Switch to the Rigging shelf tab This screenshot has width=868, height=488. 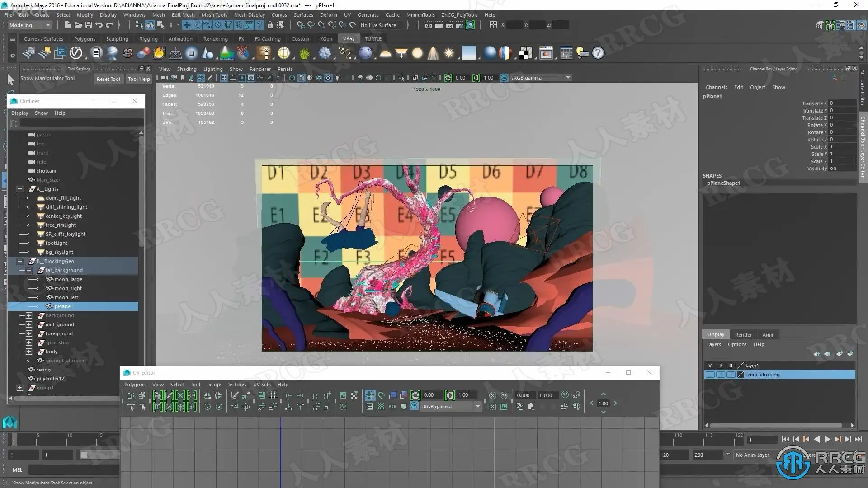point(148,39)
